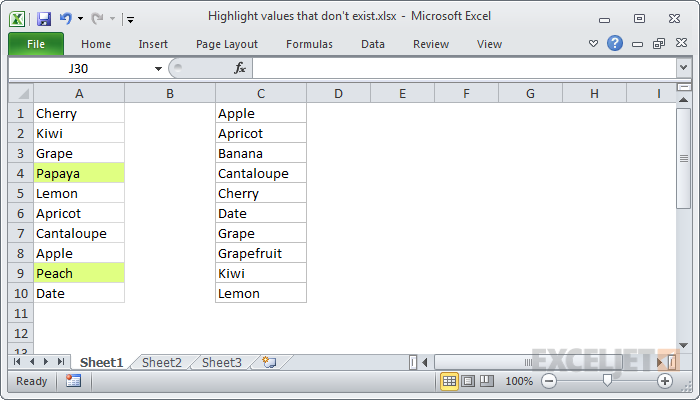Open the Formulas ribbon tab
700x400 pixels.
309,44
